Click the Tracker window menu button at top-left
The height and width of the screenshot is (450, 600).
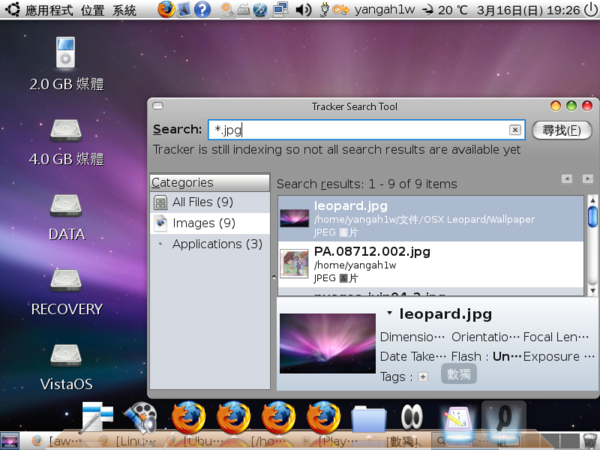tap(158, 106)
